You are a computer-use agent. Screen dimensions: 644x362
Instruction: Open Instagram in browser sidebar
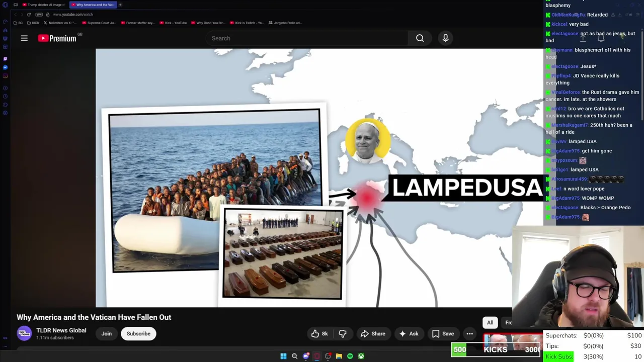point(5,76)
